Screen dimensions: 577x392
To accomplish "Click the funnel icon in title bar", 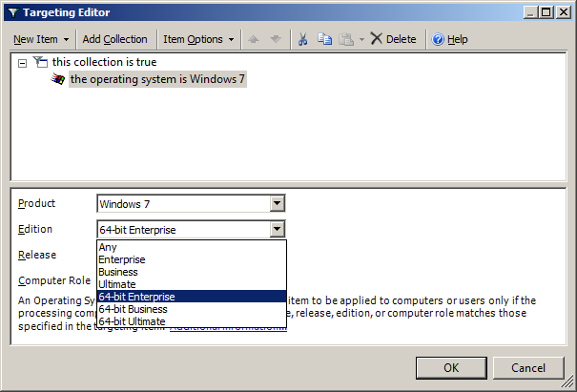I will click(12, 12).
